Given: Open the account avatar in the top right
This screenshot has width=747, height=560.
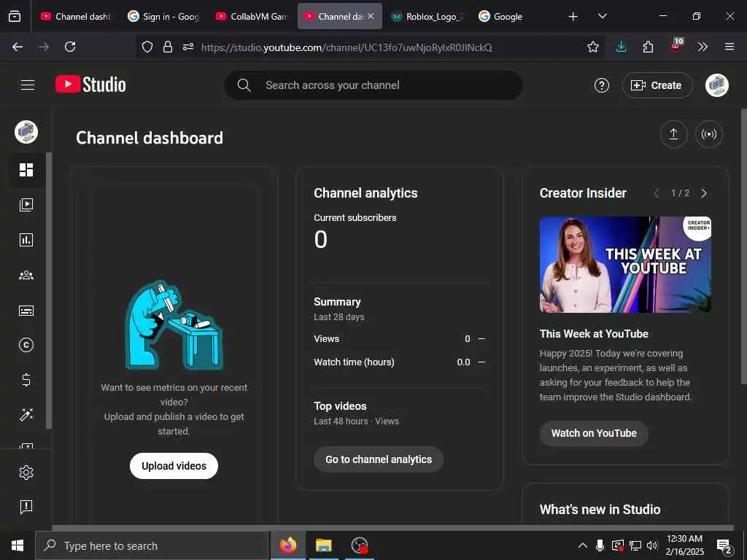Looking at the screenshot, I should [x=716, y=85].
